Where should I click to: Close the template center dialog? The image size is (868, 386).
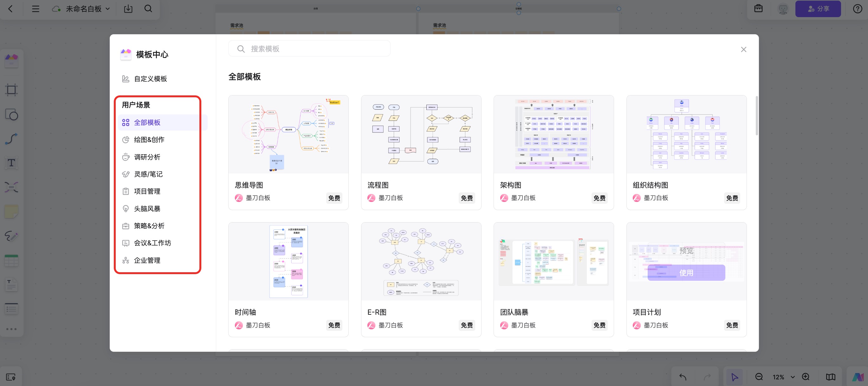pos(743,49)
